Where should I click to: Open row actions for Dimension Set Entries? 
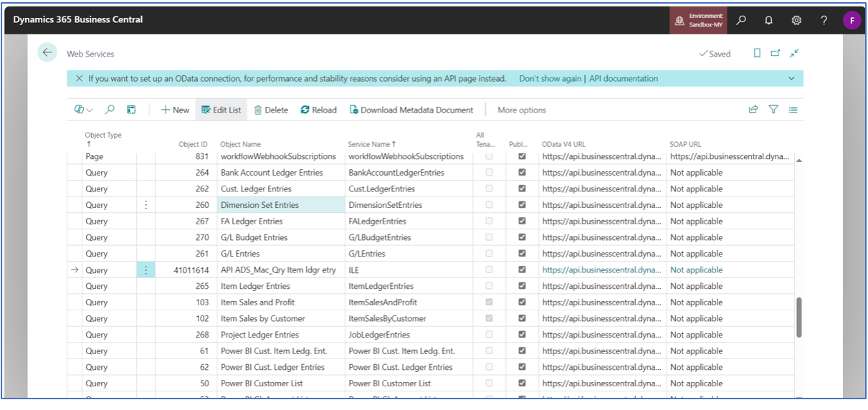146,205
